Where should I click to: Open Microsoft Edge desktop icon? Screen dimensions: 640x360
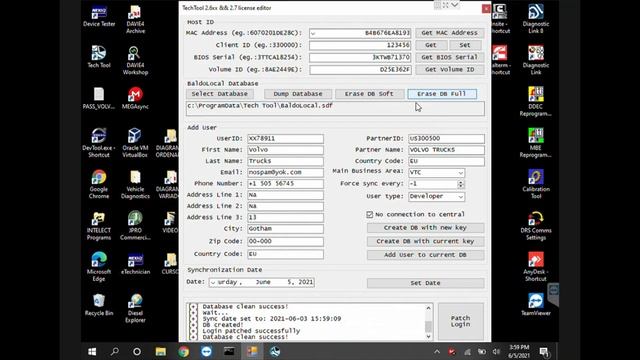click(x=99, y=267)
